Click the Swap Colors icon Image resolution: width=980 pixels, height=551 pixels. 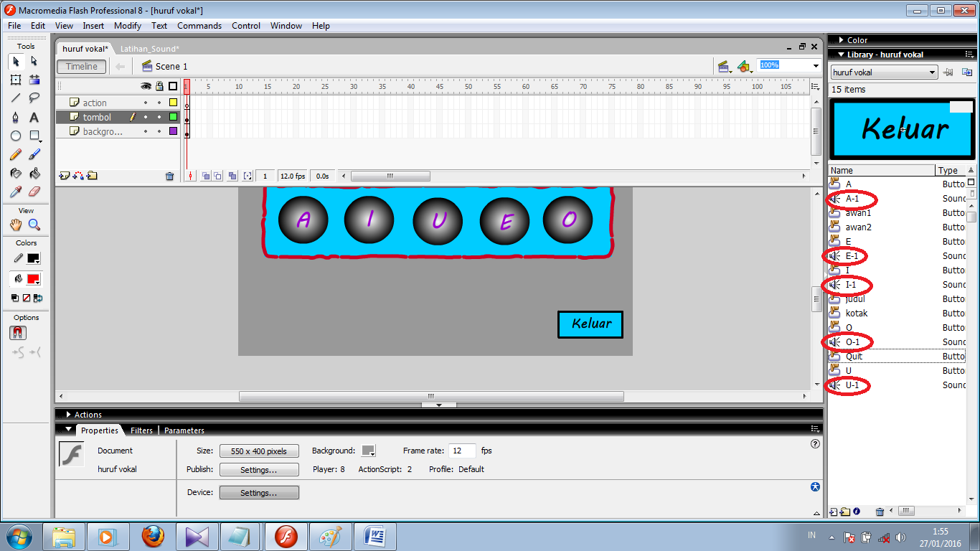38,298
